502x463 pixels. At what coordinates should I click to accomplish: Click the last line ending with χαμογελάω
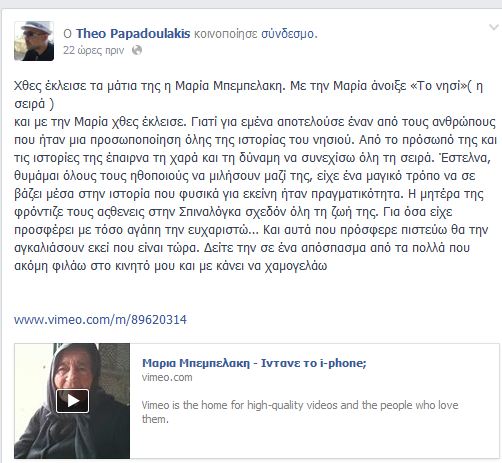(171, 266)
